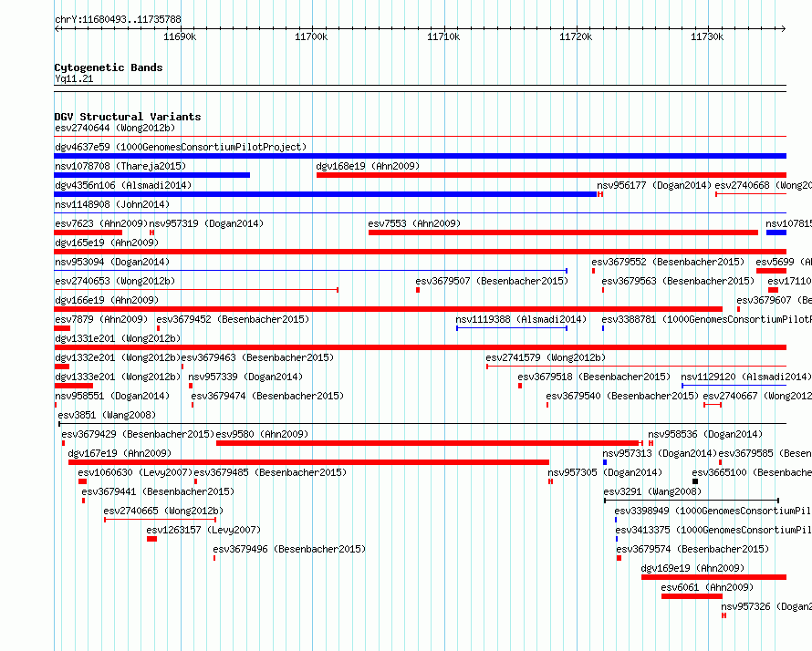Select the esv7553 (Ahn2009) label

tap(414, 223)
